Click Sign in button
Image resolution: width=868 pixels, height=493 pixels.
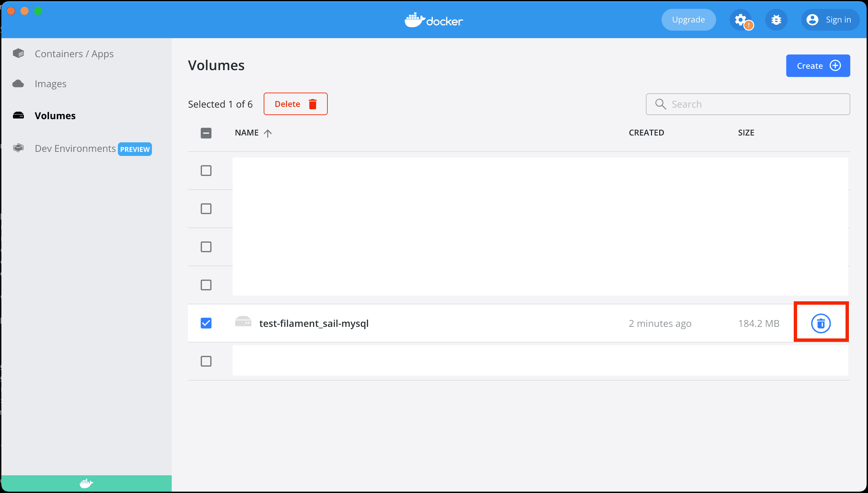tap(830, 20)
